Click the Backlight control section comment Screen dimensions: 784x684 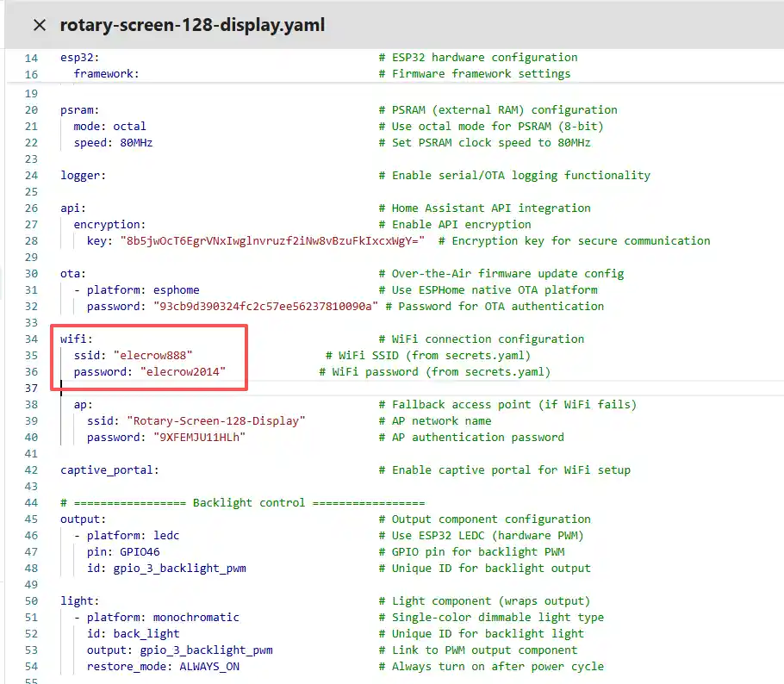click(242, 502)
